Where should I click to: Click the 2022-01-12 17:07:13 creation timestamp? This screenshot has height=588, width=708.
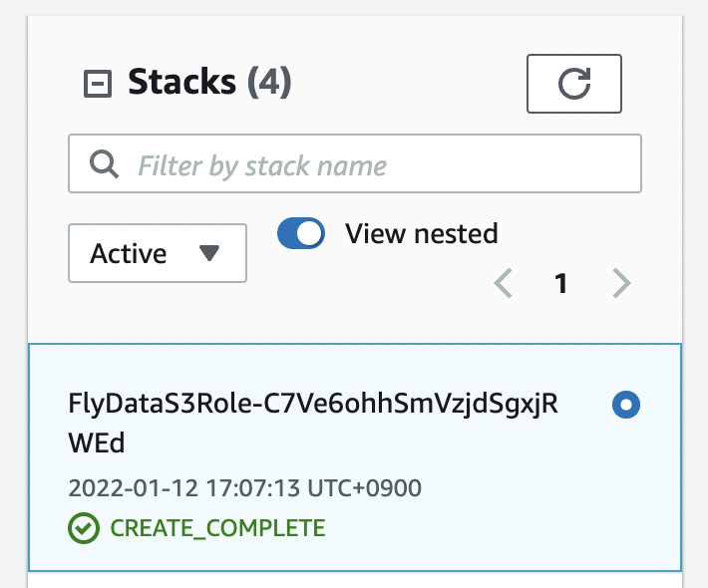tap(244, 487)
